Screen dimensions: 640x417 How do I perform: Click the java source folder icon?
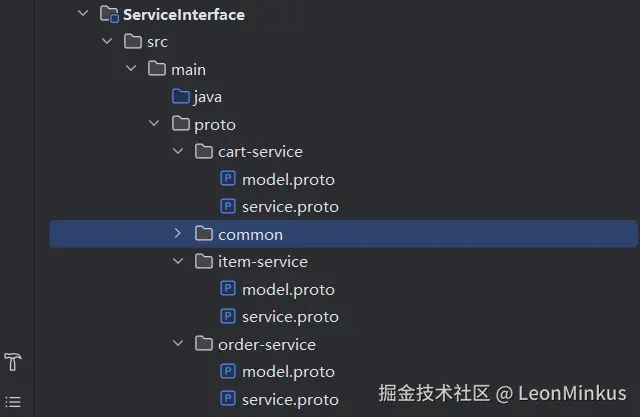point(180,97)
